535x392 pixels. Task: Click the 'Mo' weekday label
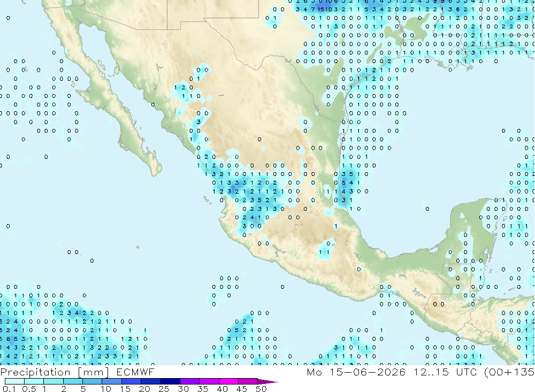pyautogui.click(x=314, y=372)
